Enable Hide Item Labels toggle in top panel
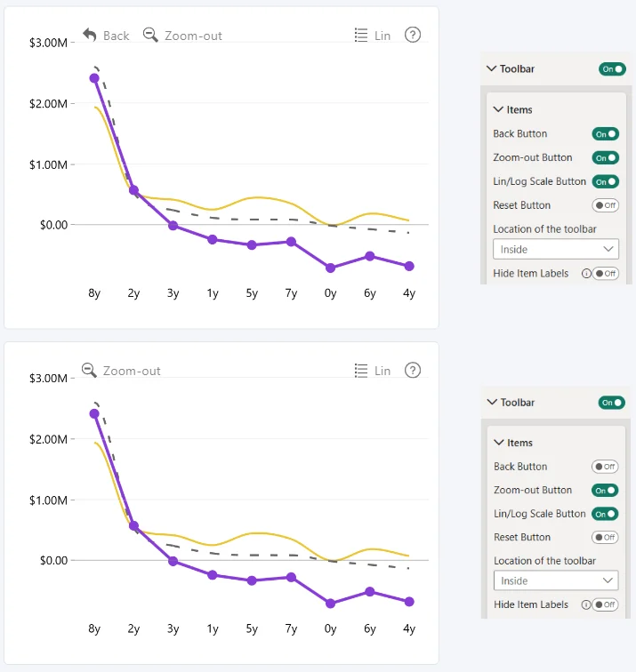636x672 pixels. pos(606,274)
